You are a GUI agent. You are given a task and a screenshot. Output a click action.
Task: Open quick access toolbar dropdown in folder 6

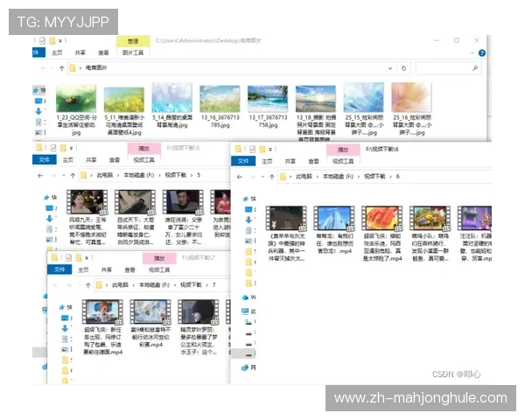[x=270, y=149]
